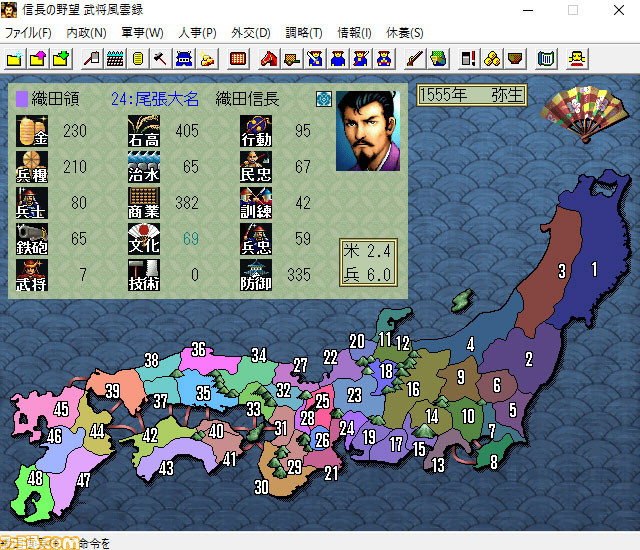Viewport: 640px width, 550px height.
Task: Select the 防御 defense stat icon
Action: 256,273
